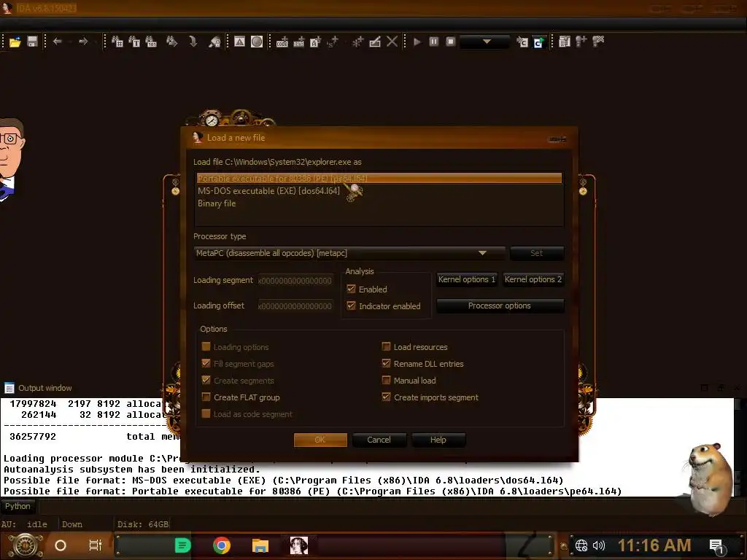Click the warning triangle toolbar icon
Viewport: 747px width, 560px height.
pos(239,42)
